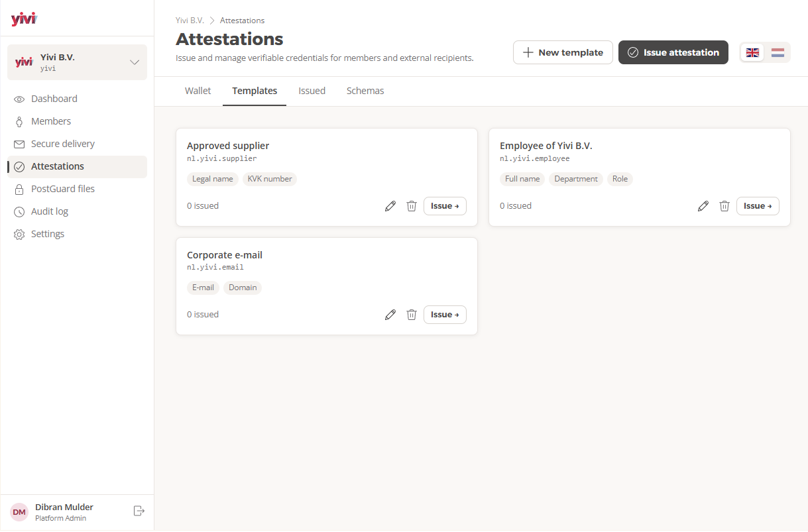Click the Issue attestation button

673,52
